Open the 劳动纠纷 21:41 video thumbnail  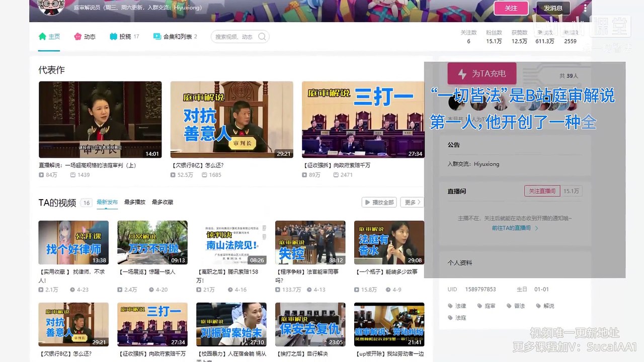click(x=389, y=325)
